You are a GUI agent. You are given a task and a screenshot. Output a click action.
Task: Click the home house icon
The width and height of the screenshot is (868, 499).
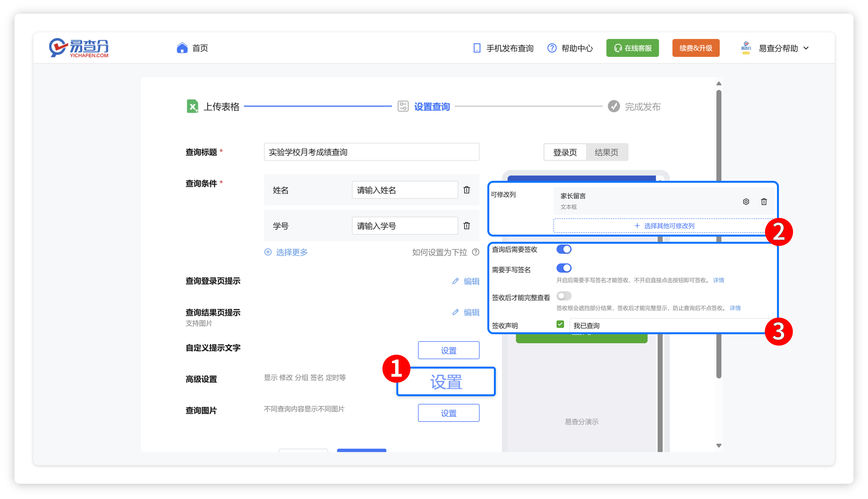point(182,48)
